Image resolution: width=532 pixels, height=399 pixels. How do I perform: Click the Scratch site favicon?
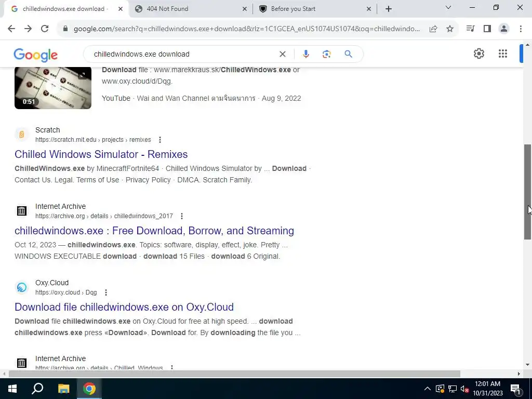[x=22, y=135]
